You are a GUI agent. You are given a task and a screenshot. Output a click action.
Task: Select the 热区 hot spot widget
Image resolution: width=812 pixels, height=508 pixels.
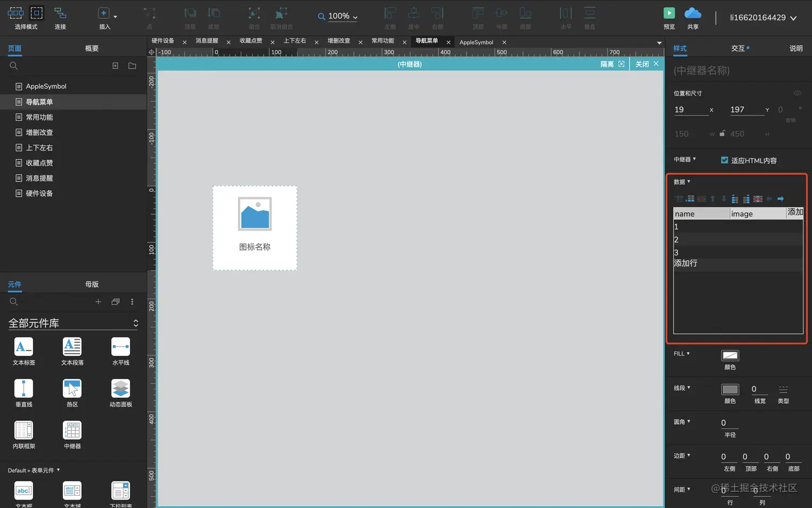tap(72, 393)
